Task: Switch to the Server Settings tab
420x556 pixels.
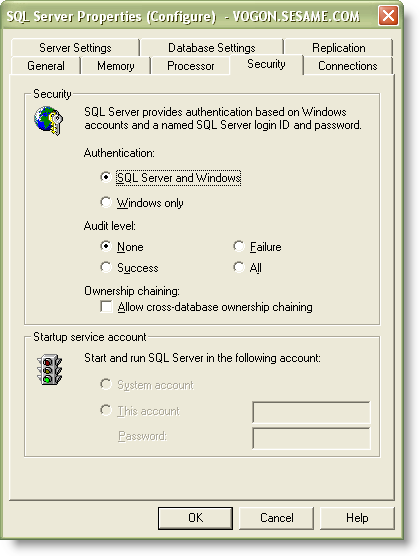Action: (75, 48)
